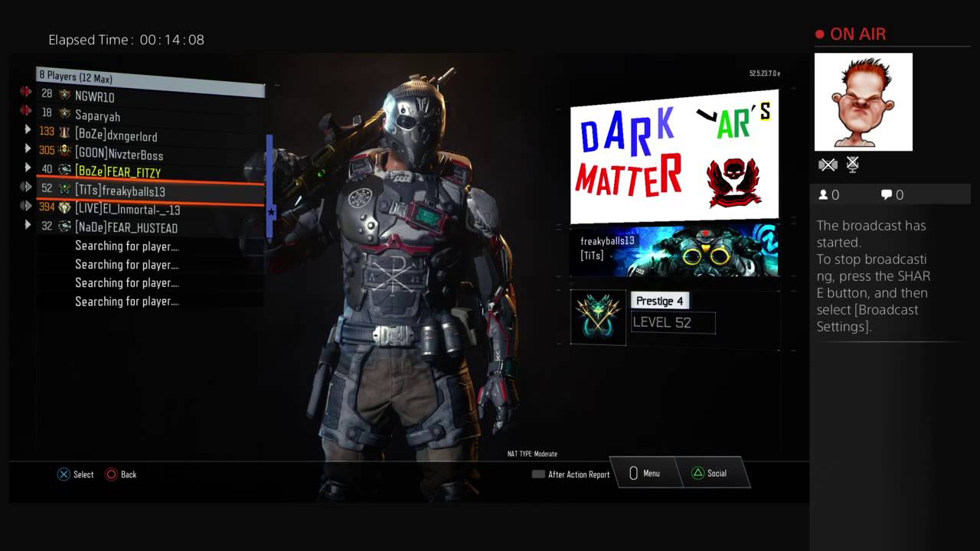Click the crossed-out microphone broadcast icon
This screenshot has height=551, width=980.
tap(852, 165)
